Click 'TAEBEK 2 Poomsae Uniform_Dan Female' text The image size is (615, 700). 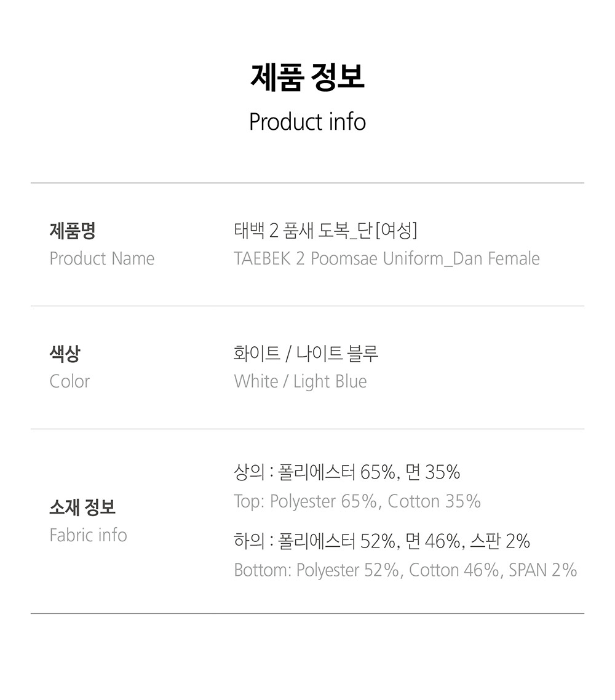[x=387, y=258]
